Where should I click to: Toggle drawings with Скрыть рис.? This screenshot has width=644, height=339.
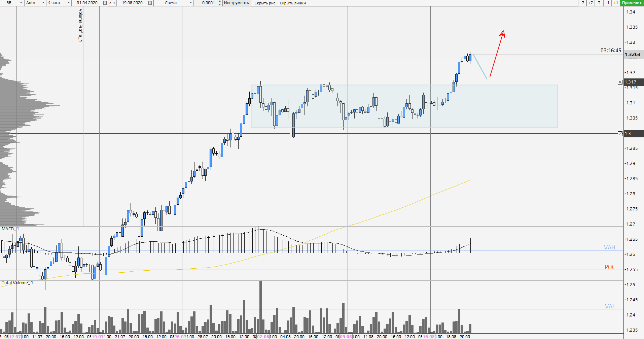click(x=265, y=3)
